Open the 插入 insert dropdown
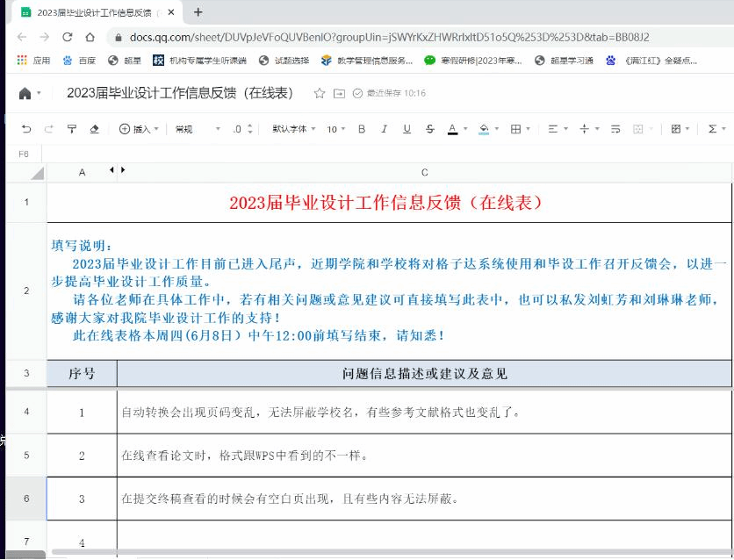 [139, 129]
